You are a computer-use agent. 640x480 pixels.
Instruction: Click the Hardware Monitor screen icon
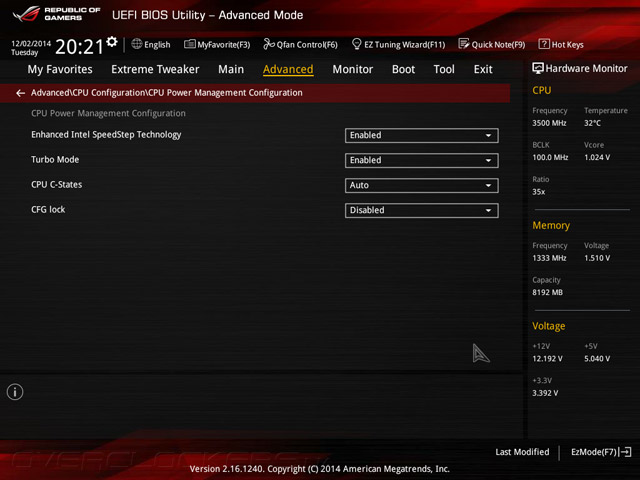[x=538, y=68]
